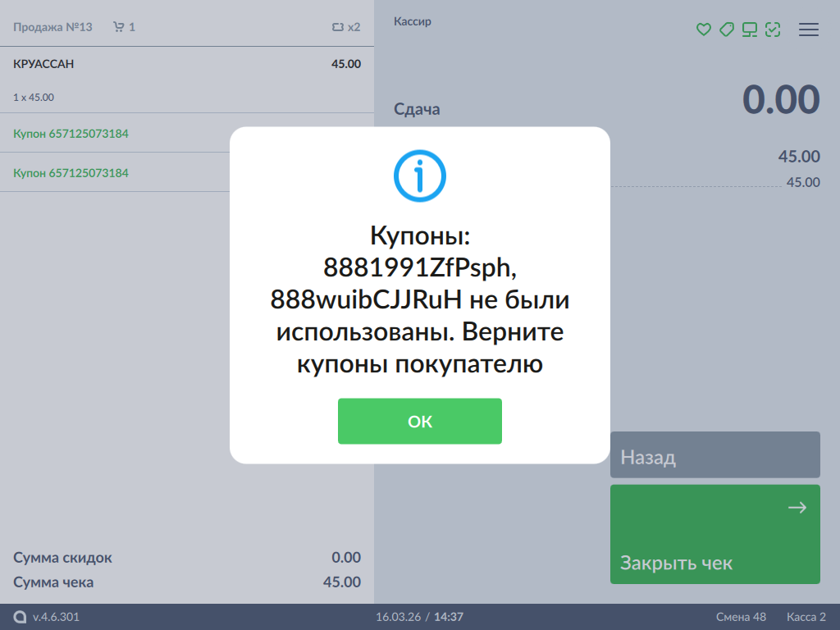Click the heart loyalty icon

(x=703, y=30)
